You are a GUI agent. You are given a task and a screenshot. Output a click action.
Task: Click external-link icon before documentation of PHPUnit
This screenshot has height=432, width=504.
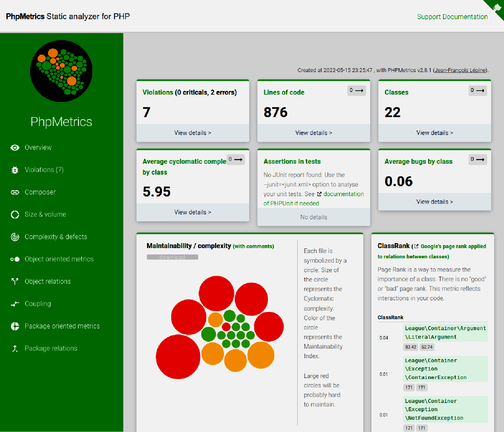[319, 194]
